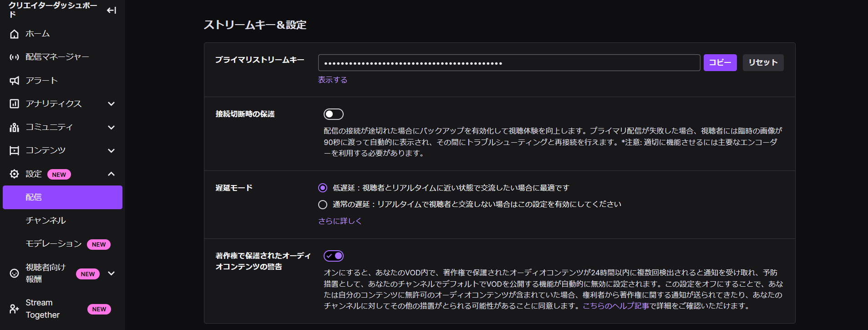Click the viewer rewards smiley icon
The height and width of the screenshot is (330, 868).
(x=15, y=273)
